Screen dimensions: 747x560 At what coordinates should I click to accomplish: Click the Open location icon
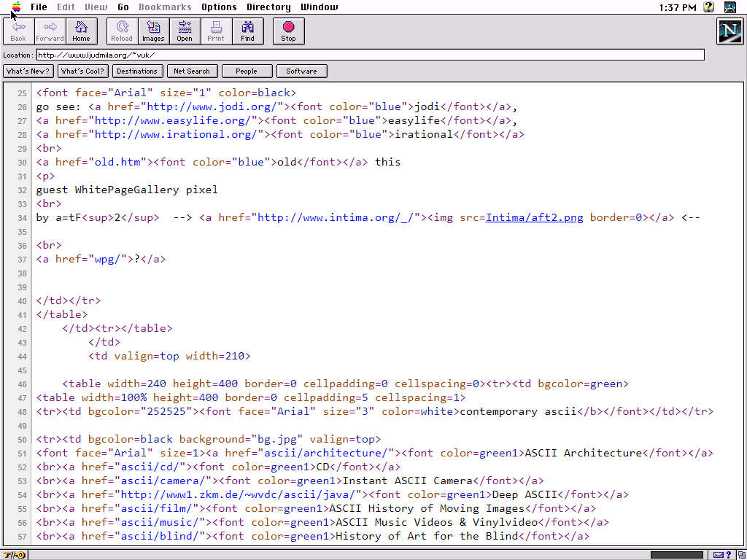[x=185, y=31]
